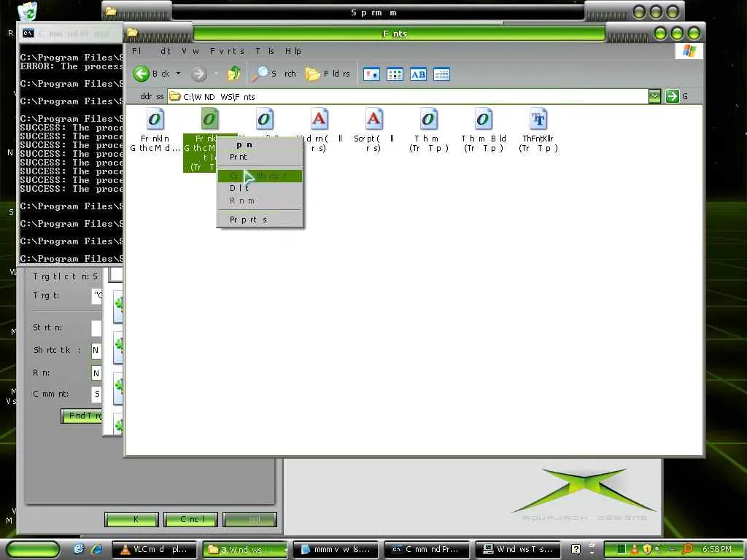Image resolution: width=747 pixels, height=560 pixels.
Task: Open the Run combo box in properties dialog
Action: click(97, 373)
